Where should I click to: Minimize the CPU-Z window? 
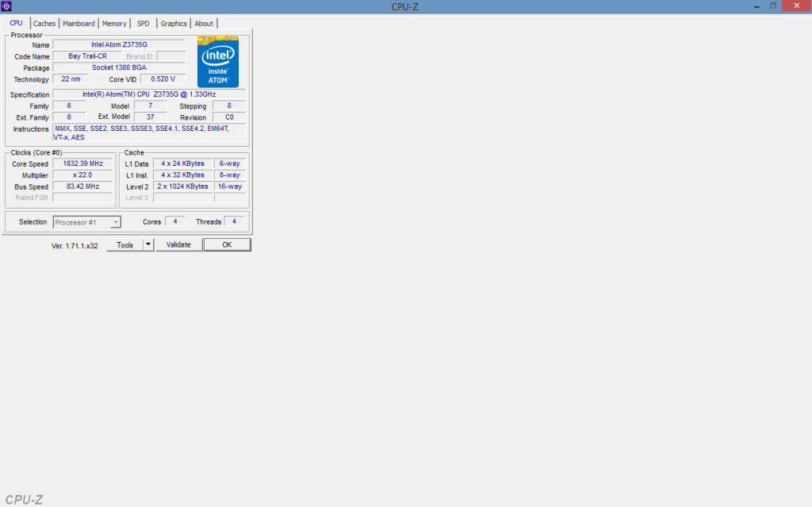coord(756,6)
